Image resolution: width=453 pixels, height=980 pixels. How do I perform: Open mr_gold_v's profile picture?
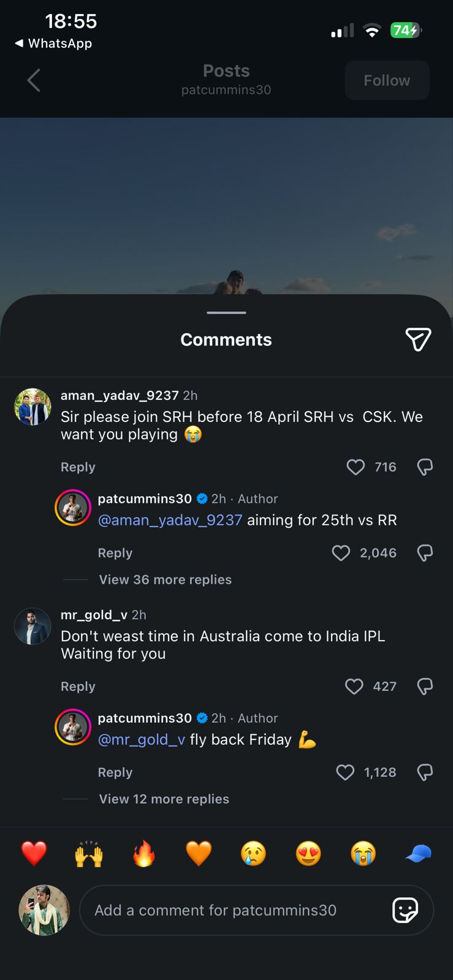tap(32, 626)
